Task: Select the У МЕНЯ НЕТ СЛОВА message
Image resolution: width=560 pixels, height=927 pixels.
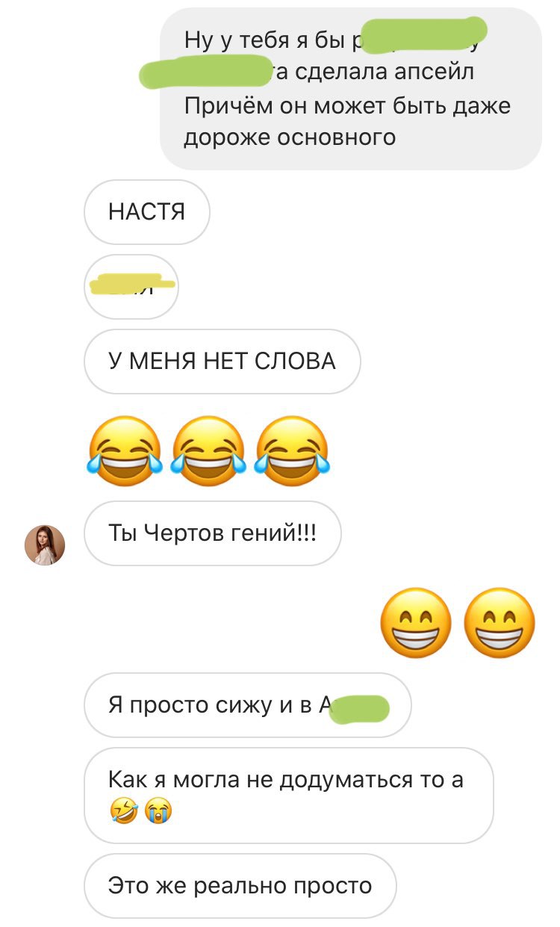Action: coord(223,362)
